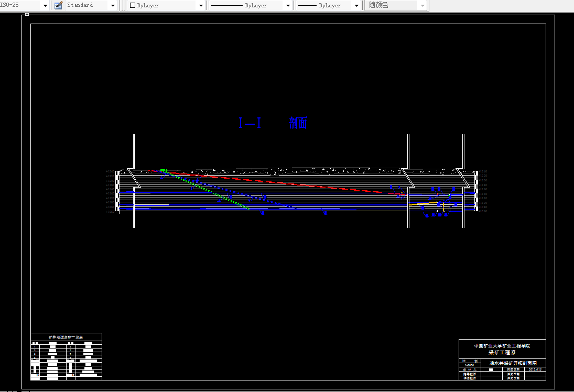The width and height of the screenshot is (574, 392).
Task: Open the Standard table style dropdown
Action: [113, 5]
